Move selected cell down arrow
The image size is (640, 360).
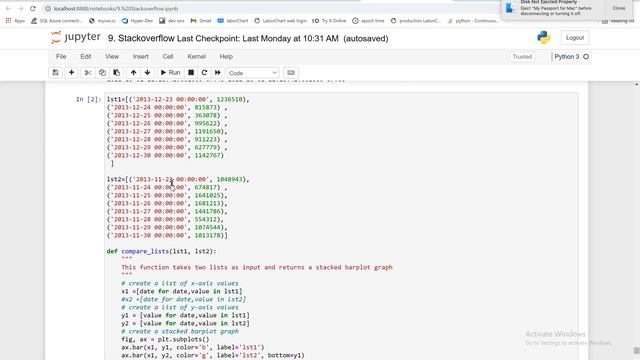tap(147, 73)
